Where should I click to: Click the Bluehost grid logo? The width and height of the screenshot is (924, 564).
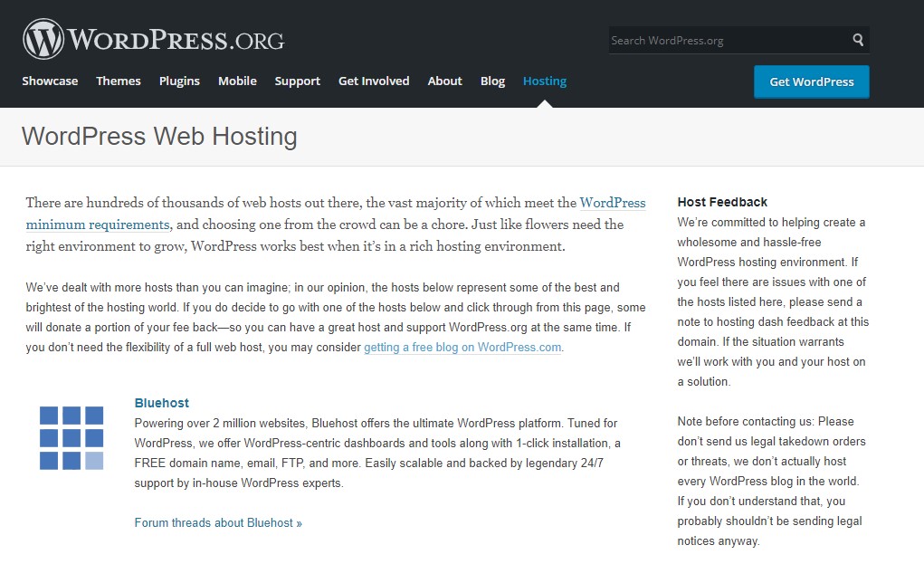(71, 438)
